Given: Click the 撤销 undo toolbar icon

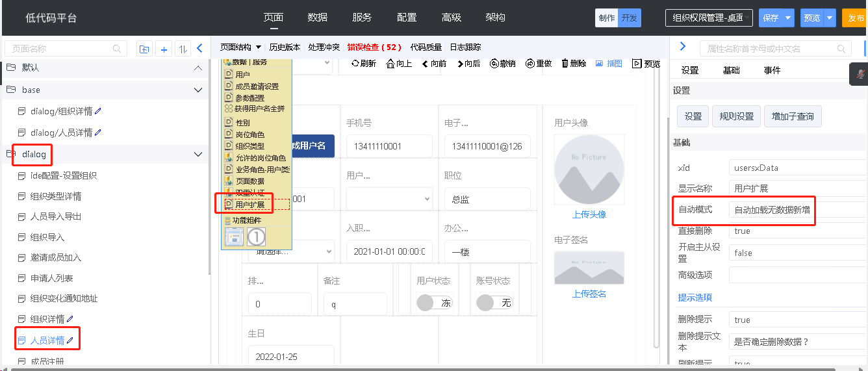Looking at the screenshot, I should (x=494, y=63).
